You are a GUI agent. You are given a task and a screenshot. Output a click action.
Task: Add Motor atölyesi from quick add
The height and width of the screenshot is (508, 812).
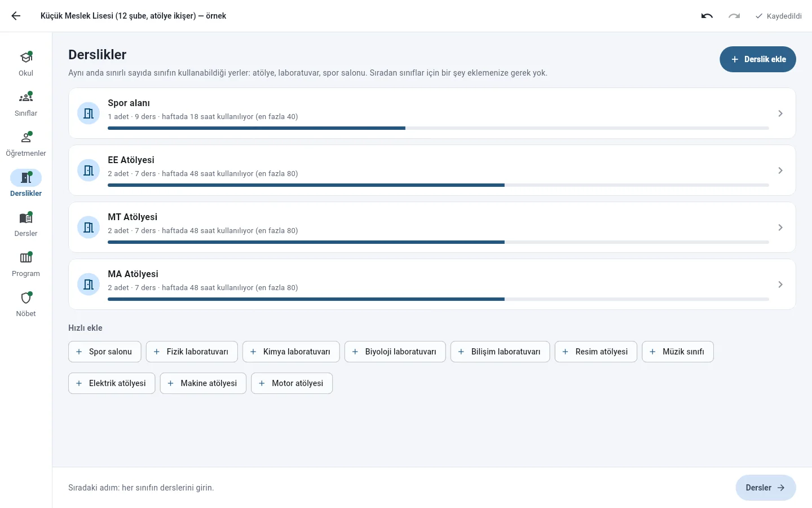292,383
